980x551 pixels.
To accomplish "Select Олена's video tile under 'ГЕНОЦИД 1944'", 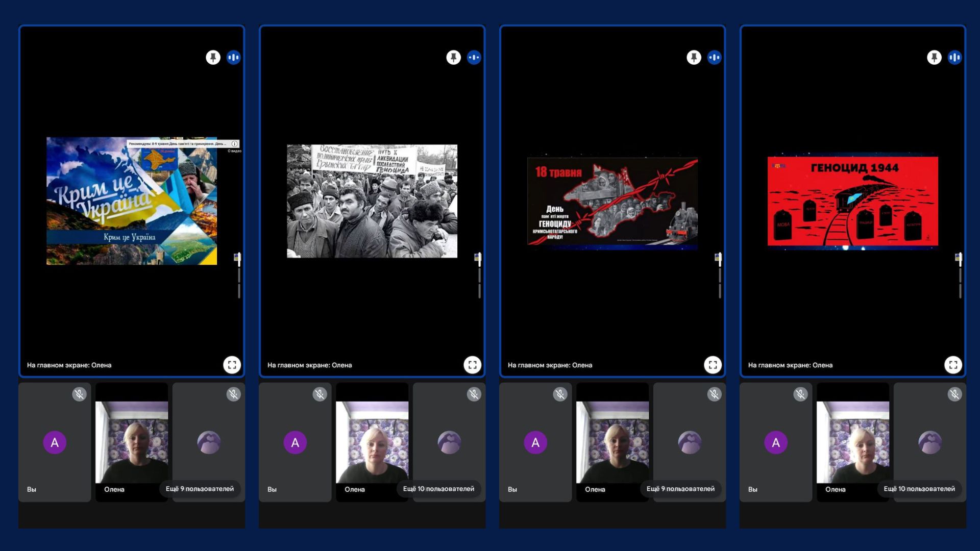I will pyautogui.click(x=853, y=442).
